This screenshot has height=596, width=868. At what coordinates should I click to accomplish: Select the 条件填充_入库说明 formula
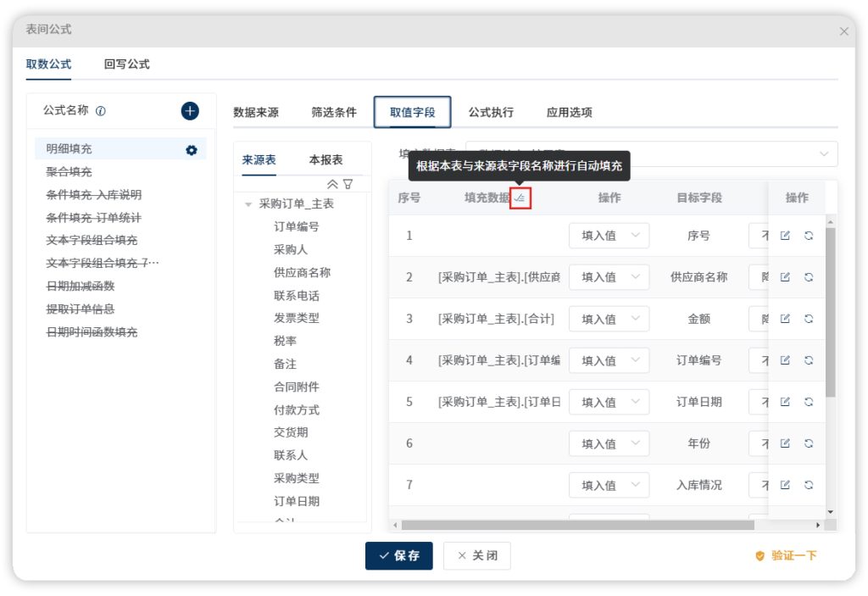point(93,195)
